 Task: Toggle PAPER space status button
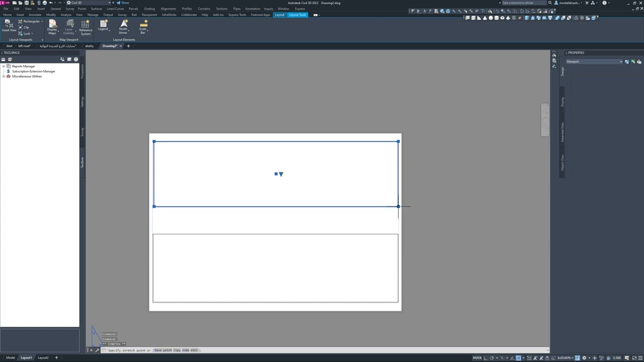477,358
